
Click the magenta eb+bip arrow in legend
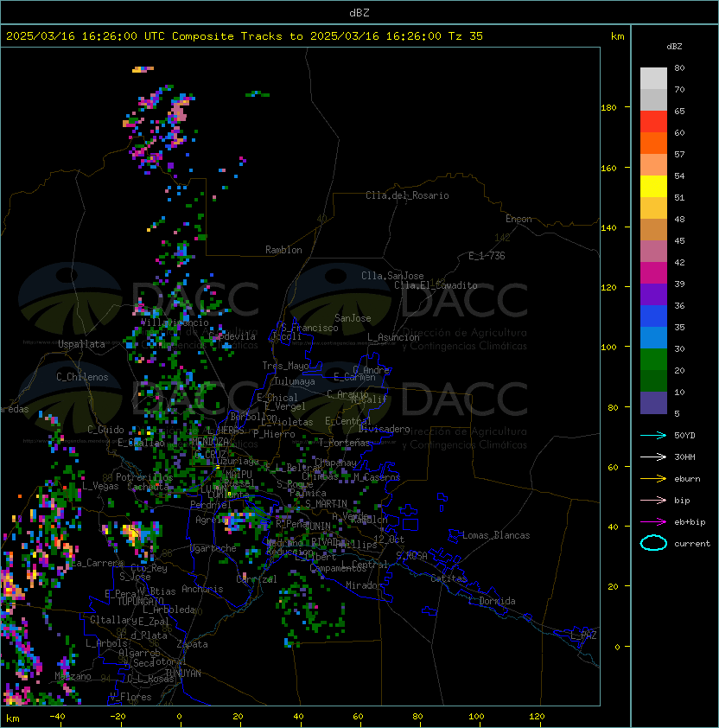(653, 522)
